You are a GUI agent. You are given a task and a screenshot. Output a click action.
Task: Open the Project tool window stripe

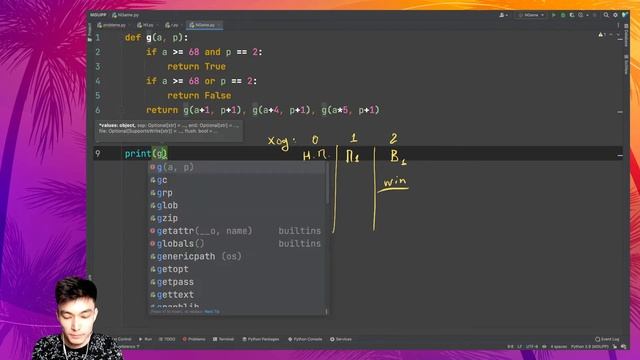tap(90, 32)
